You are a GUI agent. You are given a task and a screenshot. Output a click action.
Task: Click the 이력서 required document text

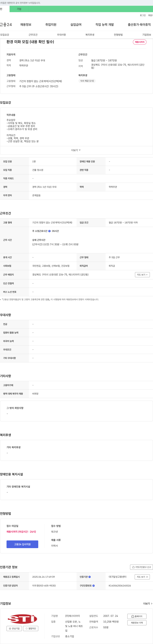click(x=54, y=546)
